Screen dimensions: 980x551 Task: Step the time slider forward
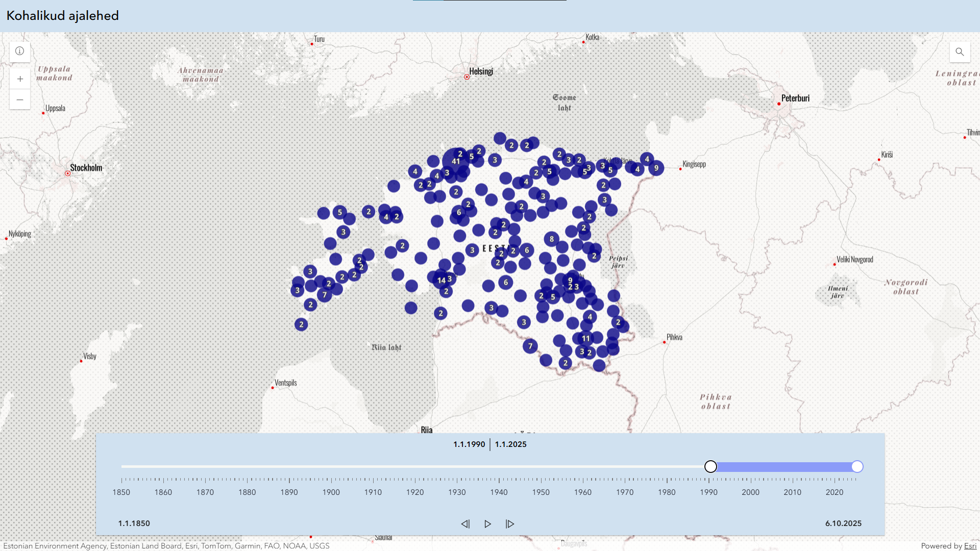[x=510, y=524]
